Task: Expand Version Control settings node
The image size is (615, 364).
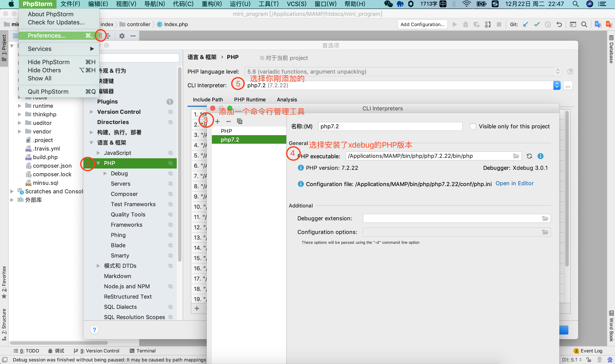Action: [x=92, y=112]
